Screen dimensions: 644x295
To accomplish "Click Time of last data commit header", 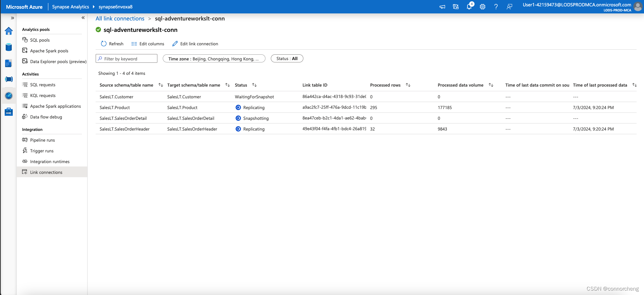I will tap(537, 85).
